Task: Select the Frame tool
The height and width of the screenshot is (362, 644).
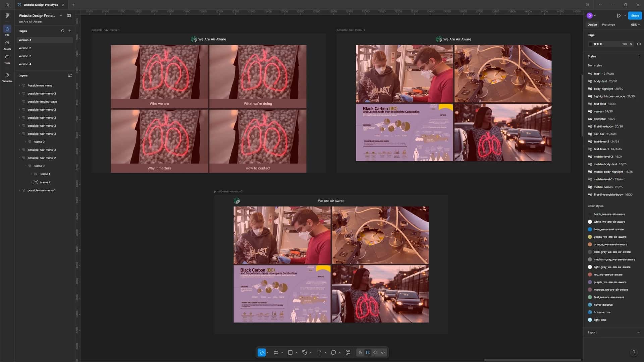Action: [276, 352]
